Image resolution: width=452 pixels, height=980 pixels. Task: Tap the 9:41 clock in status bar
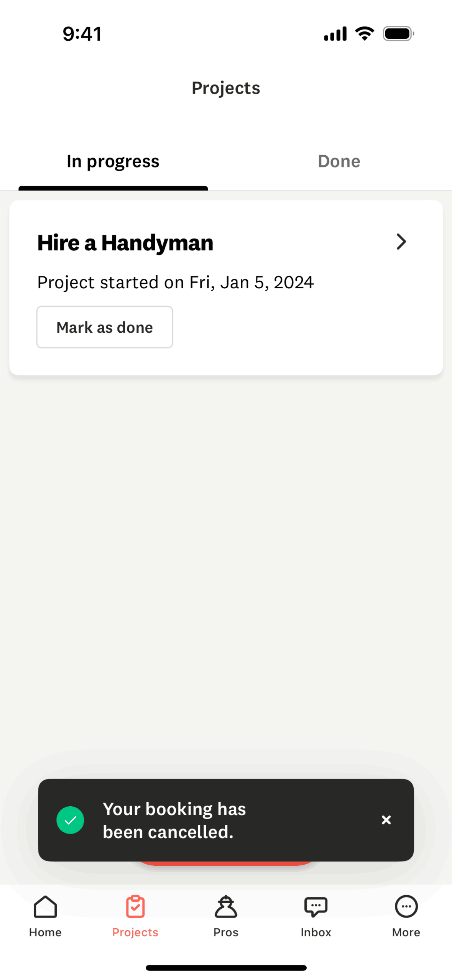point(82,34)
